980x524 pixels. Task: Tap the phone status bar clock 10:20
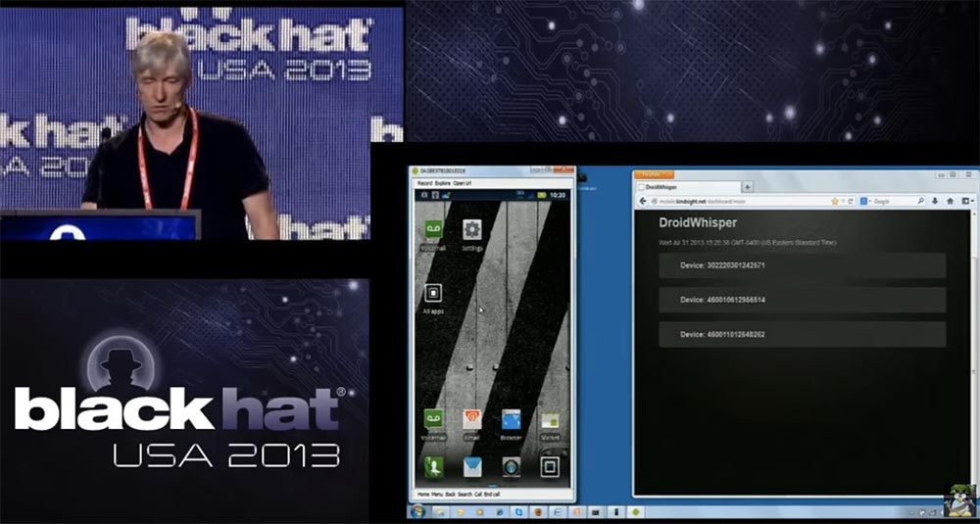pos(558,196)
